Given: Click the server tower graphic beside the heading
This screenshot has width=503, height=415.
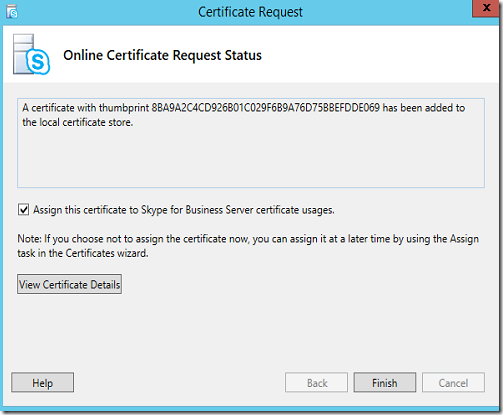Looking at the screenshot, I should point(23,54).
